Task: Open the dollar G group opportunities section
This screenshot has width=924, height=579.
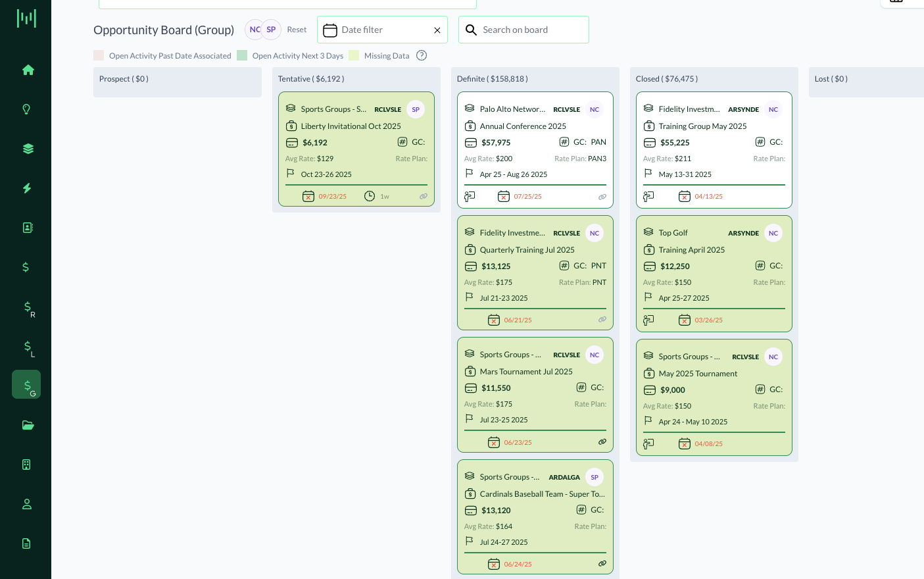Action: (27, 385)
